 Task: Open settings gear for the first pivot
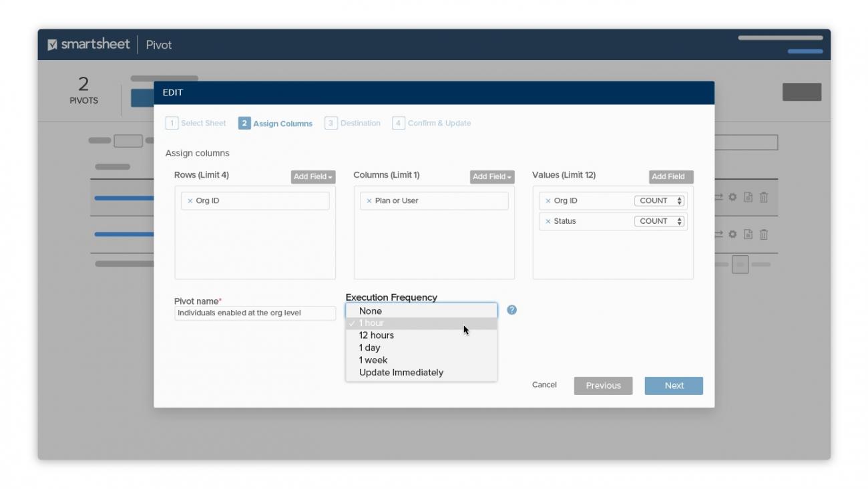coord(733,196)
